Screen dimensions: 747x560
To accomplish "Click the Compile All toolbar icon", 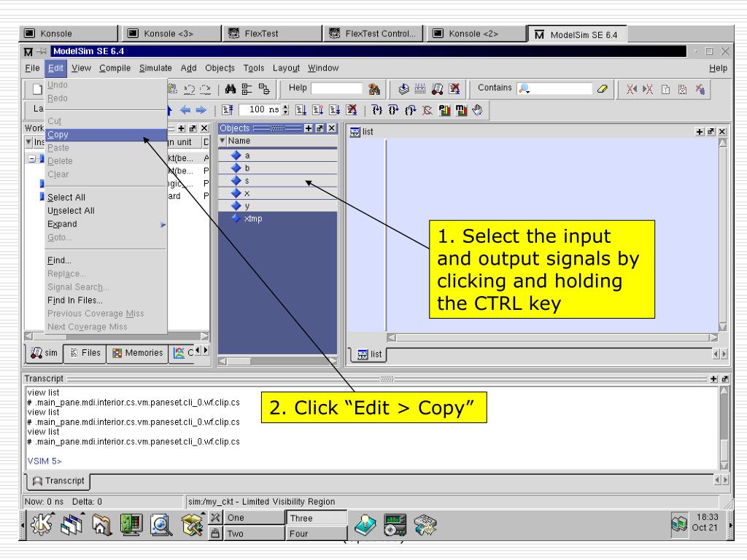I will point(420,88).
